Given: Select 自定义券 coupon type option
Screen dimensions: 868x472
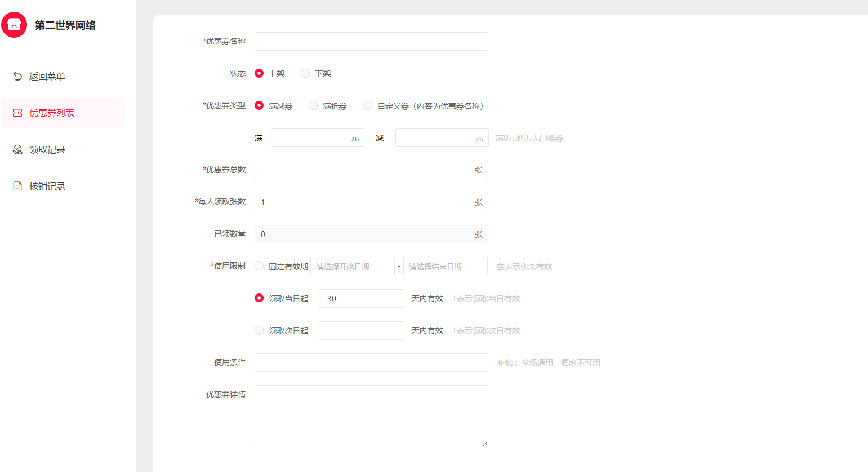Looking at the screenshot, I should (368, 105).
